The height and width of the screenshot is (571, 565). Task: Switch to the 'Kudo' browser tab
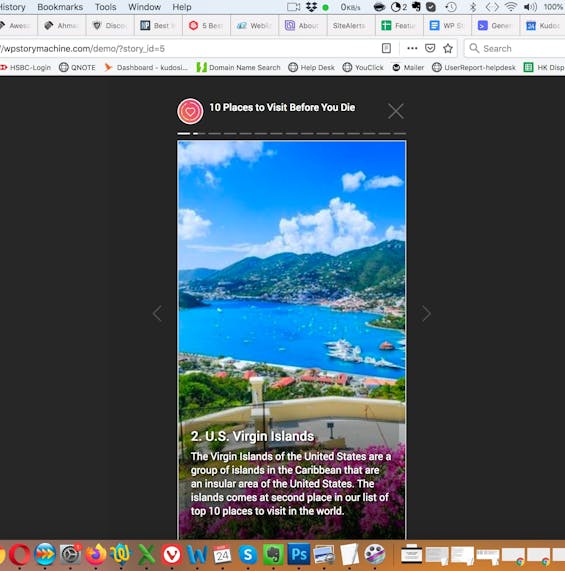click(543, 25)
